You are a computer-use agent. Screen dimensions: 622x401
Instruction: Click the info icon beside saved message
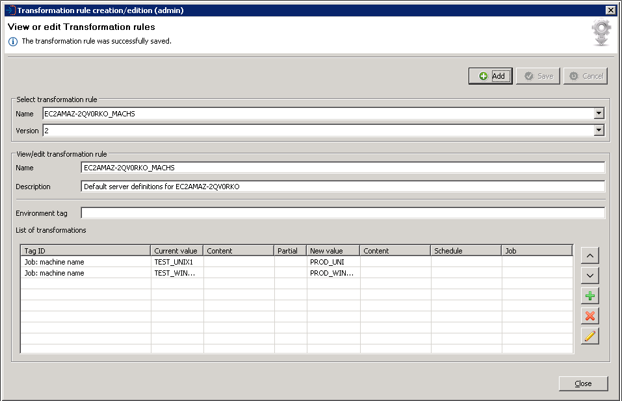(13, 42)
